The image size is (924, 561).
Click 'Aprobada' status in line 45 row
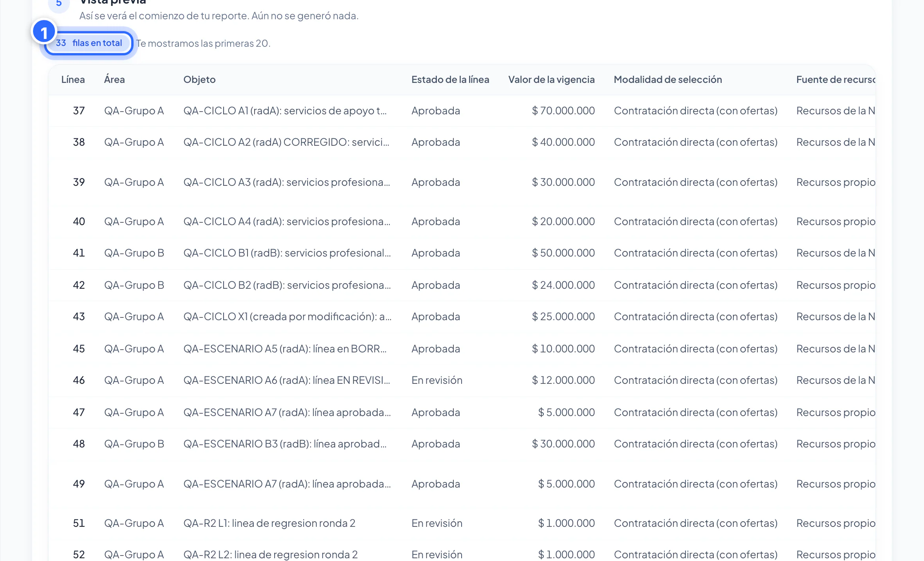436,349
